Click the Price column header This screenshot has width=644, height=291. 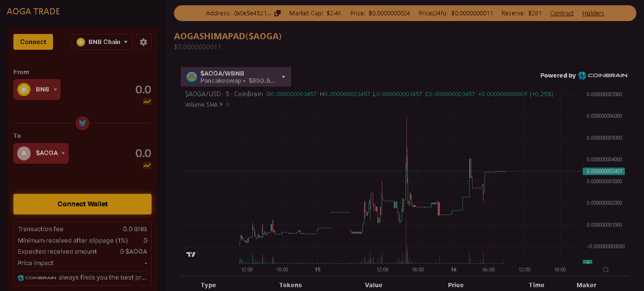(456, 285)
